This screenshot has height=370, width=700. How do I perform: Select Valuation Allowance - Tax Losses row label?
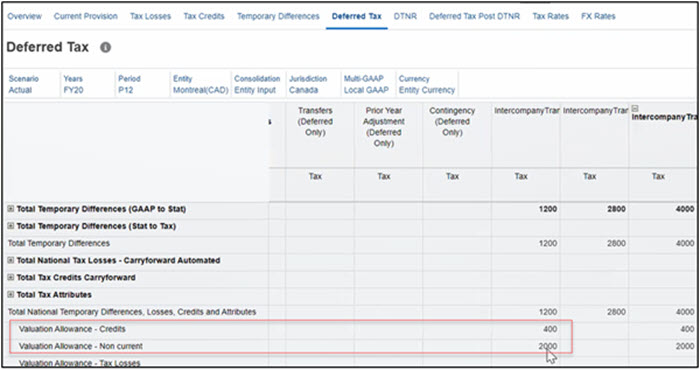coord(80,363)
